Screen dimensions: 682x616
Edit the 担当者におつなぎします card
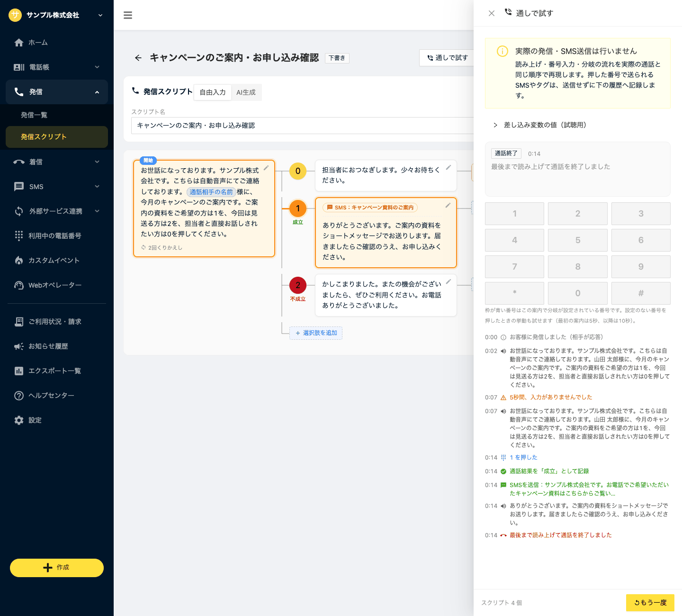(448, 167)
